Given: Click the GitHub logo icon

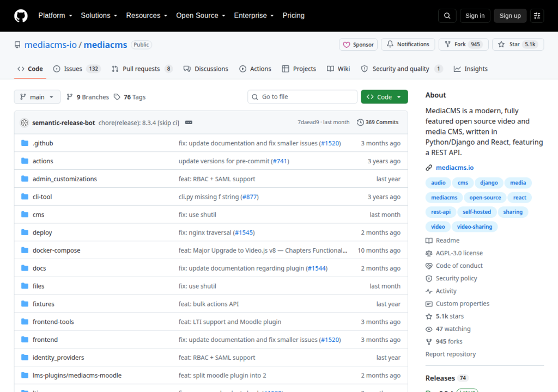Looking at the screenshot, I should (21, 16).
